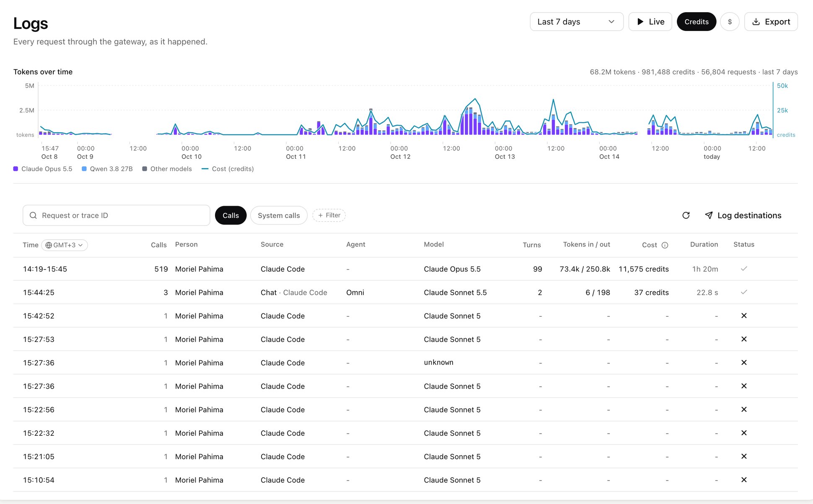Click the failed status X for 15:42:52
813x504 pixels.
click(744, 315)
